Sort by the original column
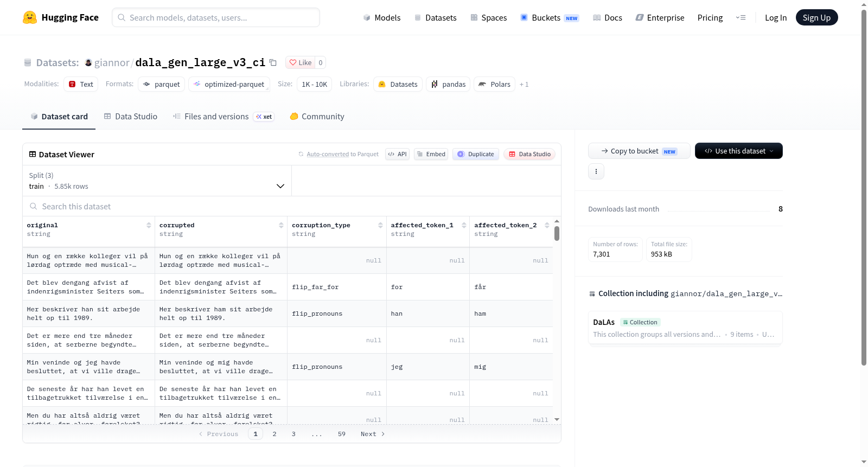 [149, 225]
